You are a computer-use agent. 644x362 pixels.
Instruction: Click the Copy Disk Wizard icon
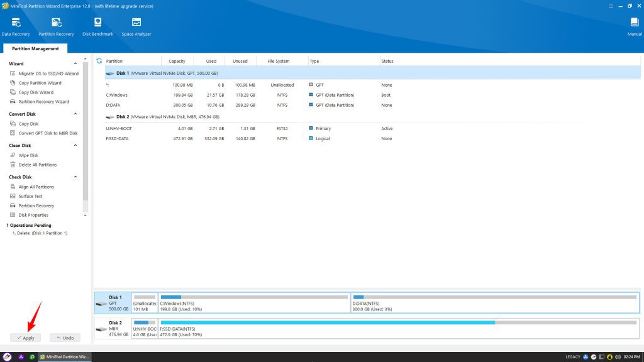click(x=13, y=92)
